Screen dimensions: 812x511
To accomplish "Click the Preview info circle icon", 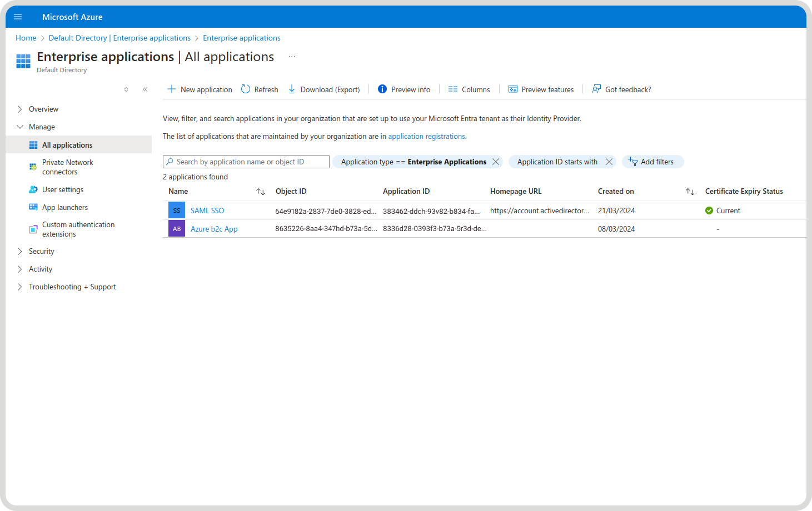I will (x=382, y=89).
